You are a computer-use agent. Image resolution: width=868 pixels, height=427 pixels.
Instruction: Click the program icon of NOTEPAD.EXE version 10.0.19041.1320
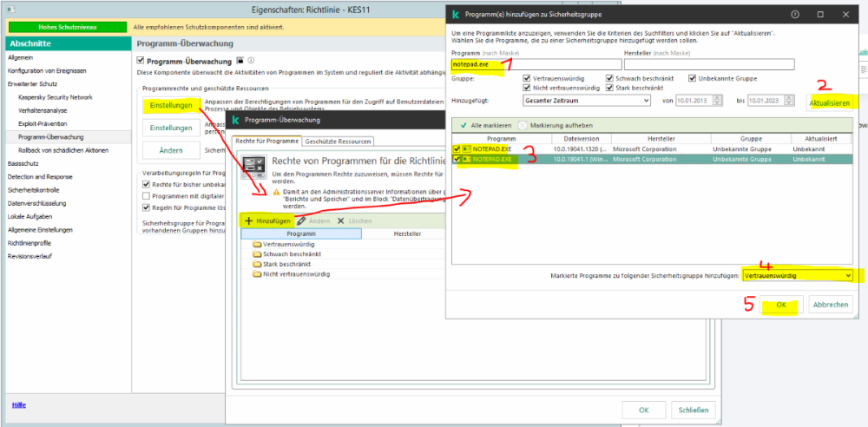466,149
